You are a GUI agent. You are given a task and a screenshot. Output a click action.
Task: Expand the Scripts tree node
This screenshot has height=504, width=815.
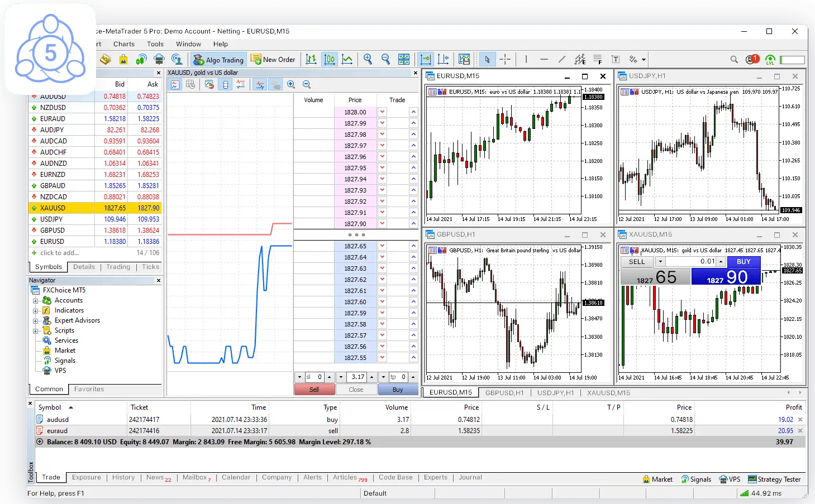tap(36, 331)
